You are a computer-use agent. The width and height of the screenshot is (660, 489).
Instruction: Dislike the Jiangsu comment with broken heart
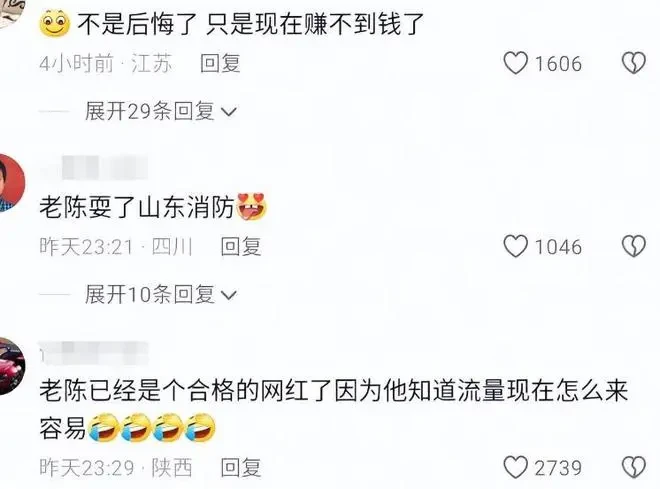point(633,63)
